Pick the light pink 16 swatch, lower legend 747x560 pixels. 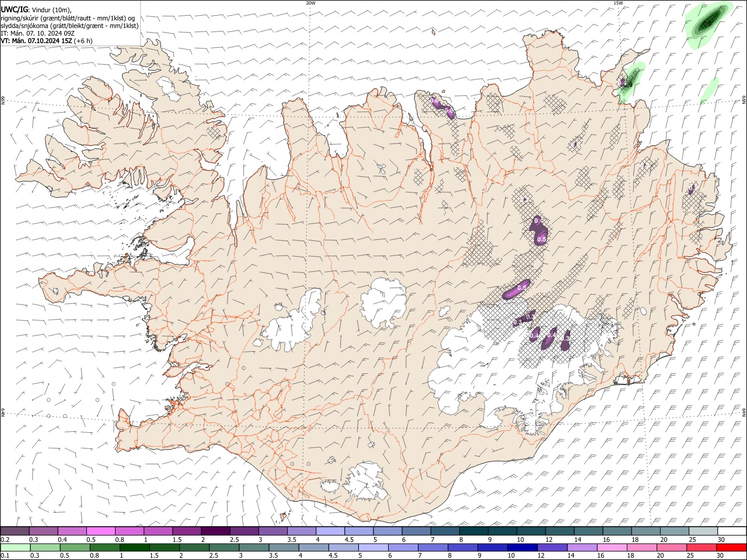pos(612,547)
